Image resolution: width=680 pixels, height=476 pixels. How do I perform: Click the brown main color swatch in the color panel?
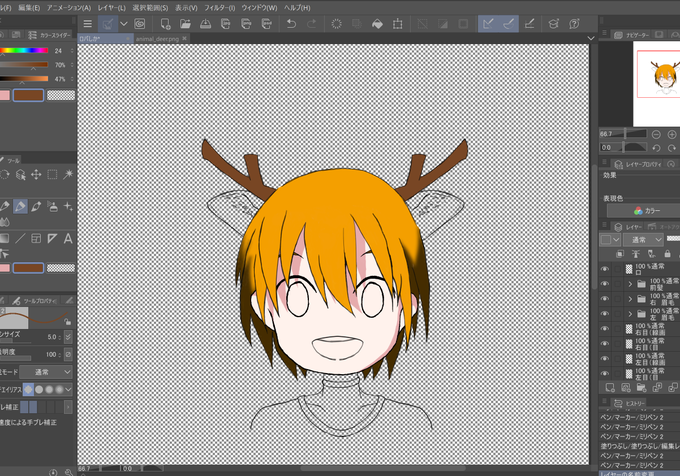pos(29,95)
